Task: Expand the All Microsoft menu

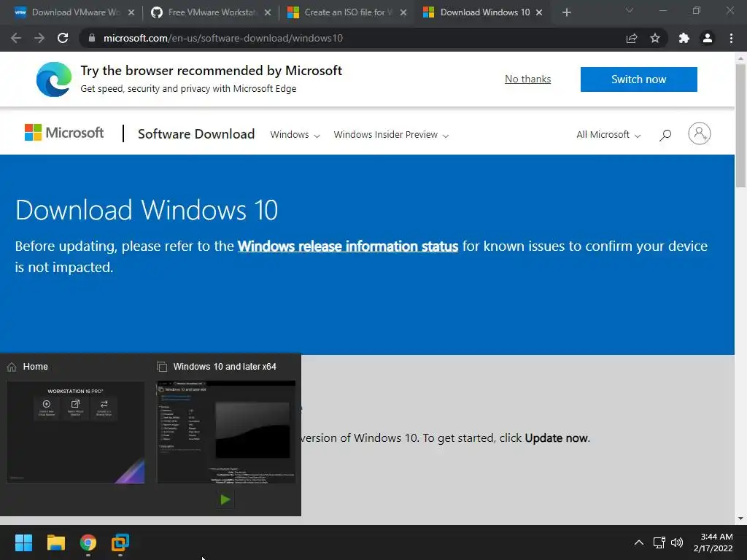Action: (608, 135)
